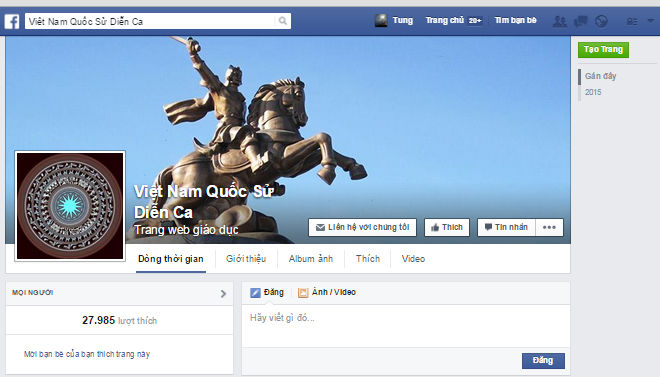Like the page with Thích button

447,227
